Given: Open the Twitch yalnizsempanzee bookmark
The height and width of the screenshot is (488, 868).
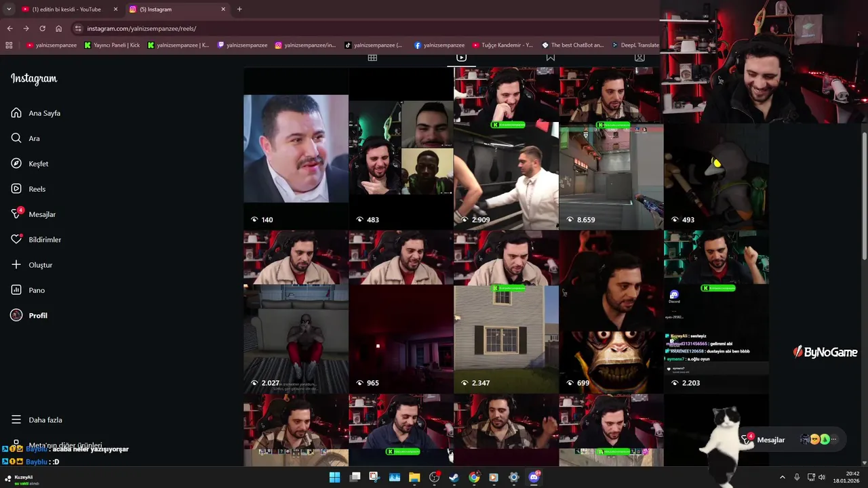Looking at the screenshot, I should (242, 45).
